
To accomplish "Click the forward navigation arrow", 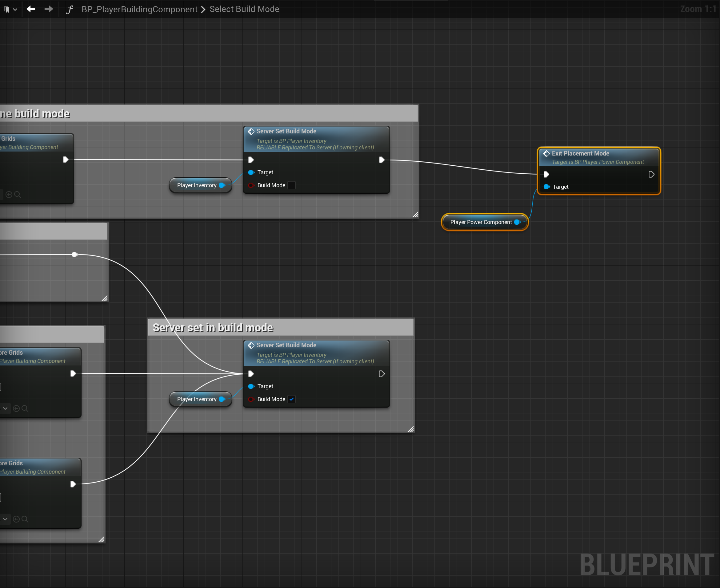I will click(49, 9).
